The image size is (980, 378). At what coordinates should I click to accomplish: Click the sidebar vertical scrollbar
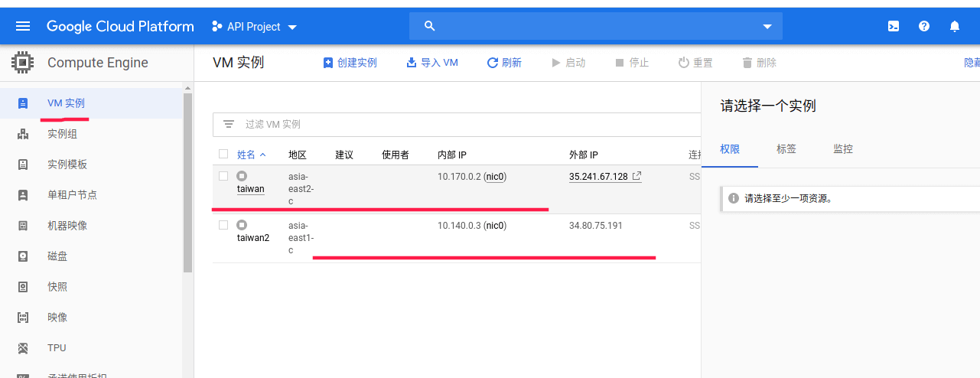[x=187, y=184]
